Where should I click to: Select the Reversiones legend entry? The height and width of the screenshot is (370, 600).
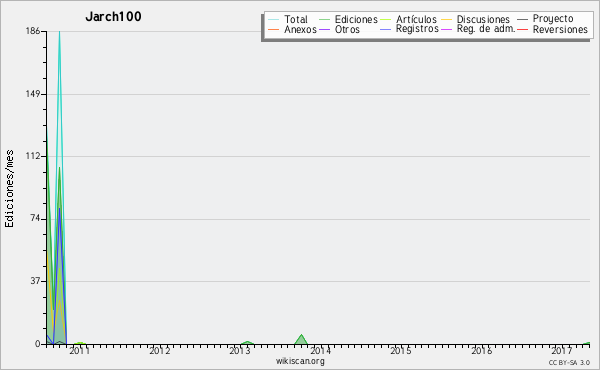(x=560, y=29)
